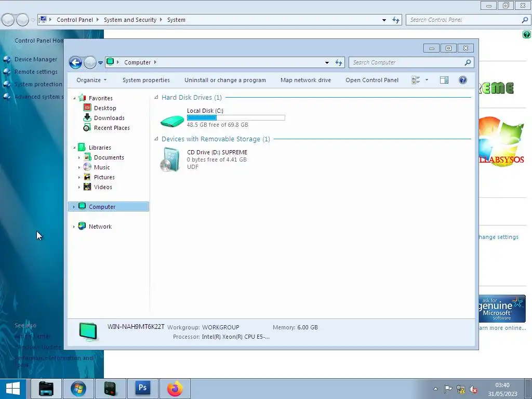Click Windows orb taskbar icon
532x399 pixels.
(x=78, y=389)
